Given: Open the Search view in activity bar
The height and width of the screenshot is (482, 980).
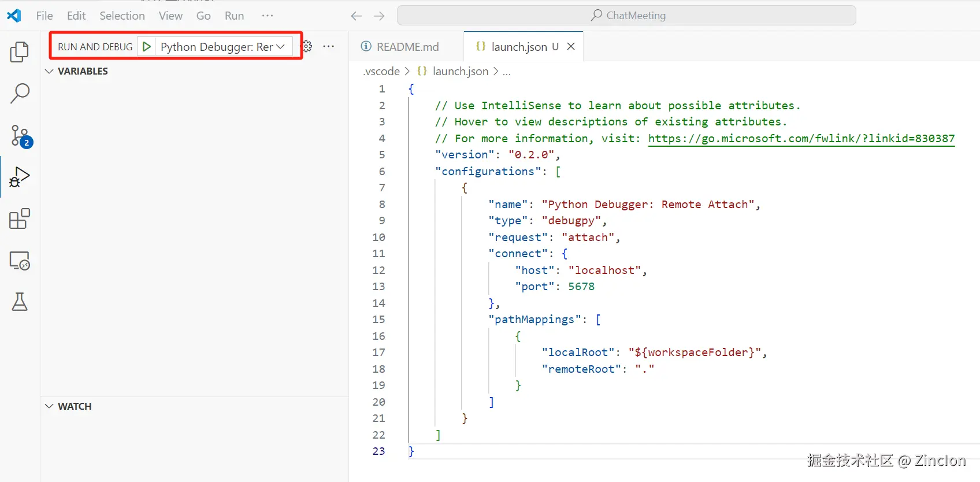Looking at the screenshot, I should point(20,93).
